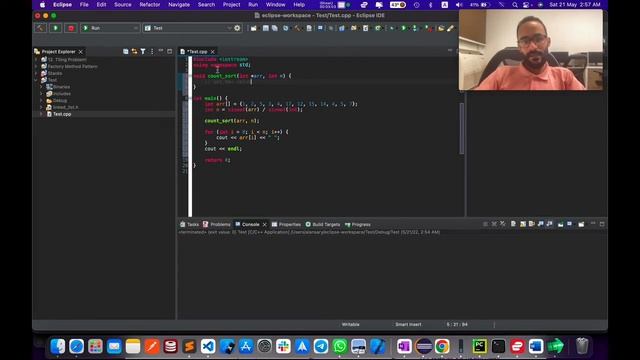Expand the Factory Method Pattern project

coord(36,66)
